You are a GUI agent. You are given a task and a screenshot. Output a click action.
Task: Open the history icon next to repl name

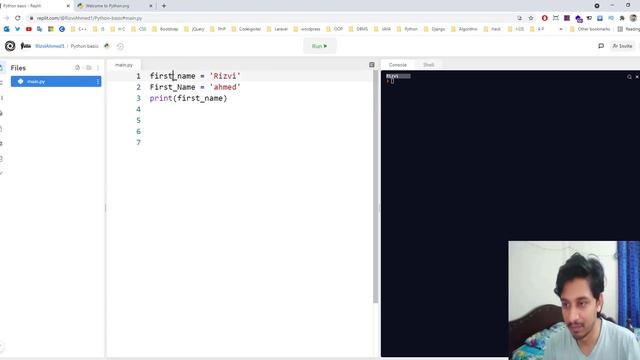120,46
